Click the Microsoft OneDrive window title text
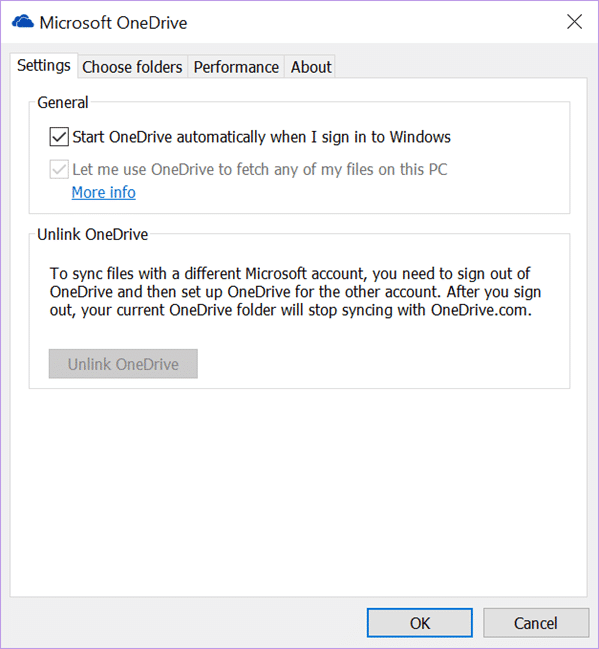This screenshot has width=599, height=649. (113, 23)
